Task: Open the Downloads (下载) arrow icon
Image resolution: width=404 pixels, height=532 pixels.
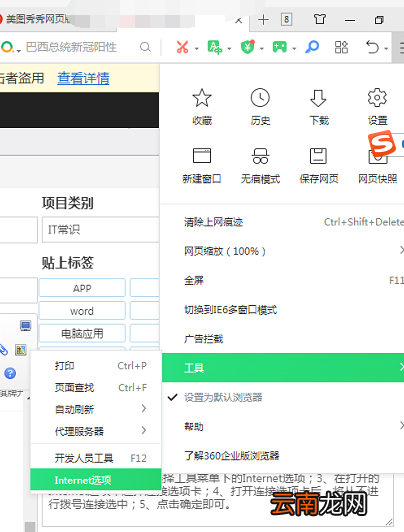Action: point(319,98)
